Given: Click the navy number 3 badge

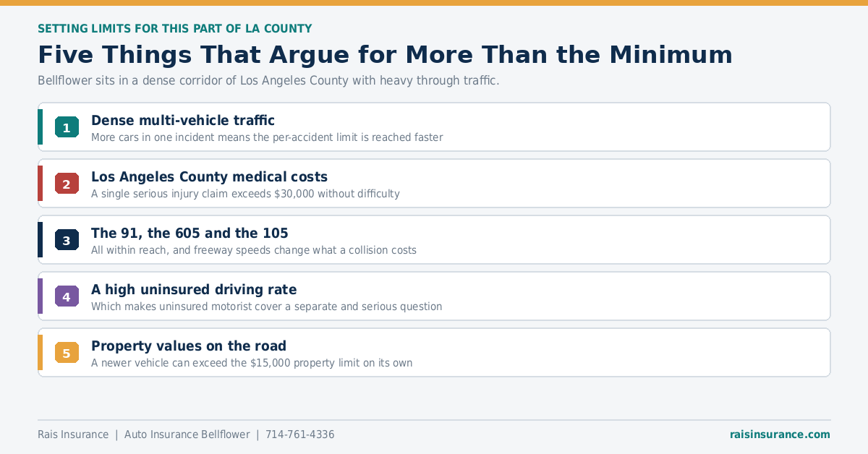Looking at the screenshot, I should (67, 240).
